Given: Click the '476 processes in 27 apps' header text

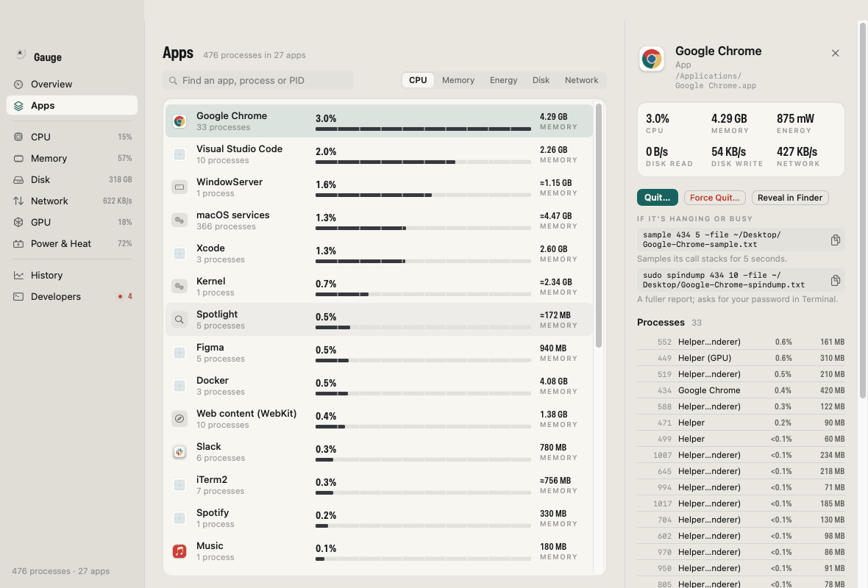Looking at the screenshot, I should click(x=254, y=55).
